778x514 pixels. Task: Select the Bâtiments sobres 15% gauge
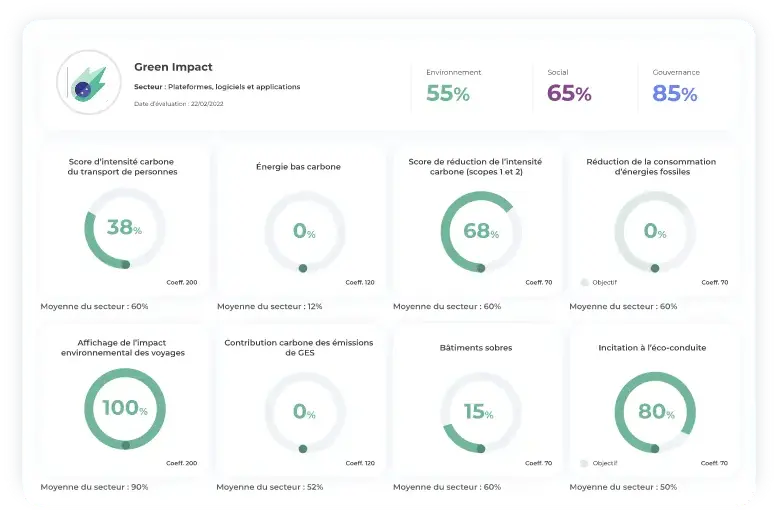[480, 411]
